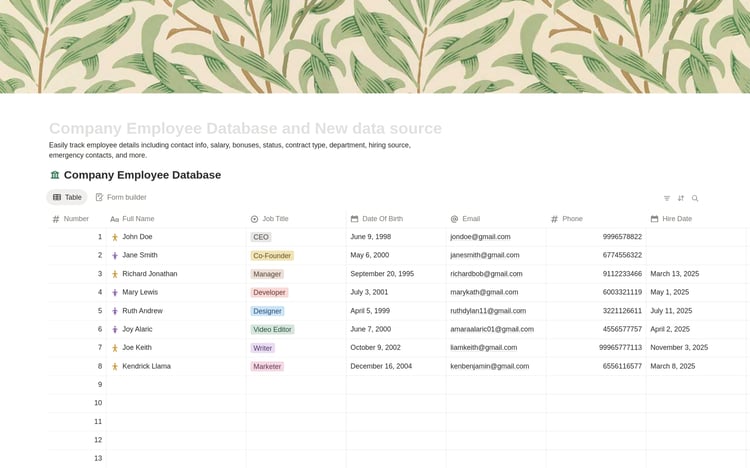The width and height of the screenshot is (750, 468).
Task: Open the search magnifier icon
Action: [695, 198]
